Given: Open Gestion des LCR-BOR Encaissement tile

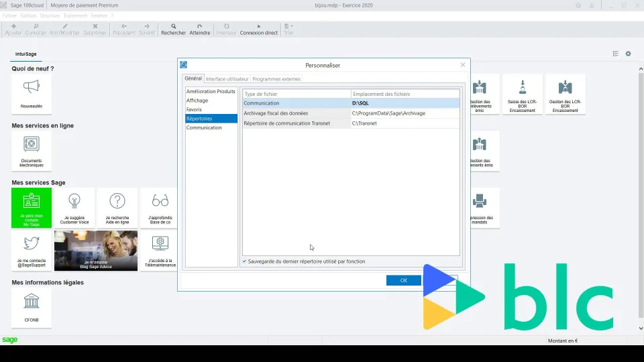Looking at the screenshot, I should tap(565, 93).
